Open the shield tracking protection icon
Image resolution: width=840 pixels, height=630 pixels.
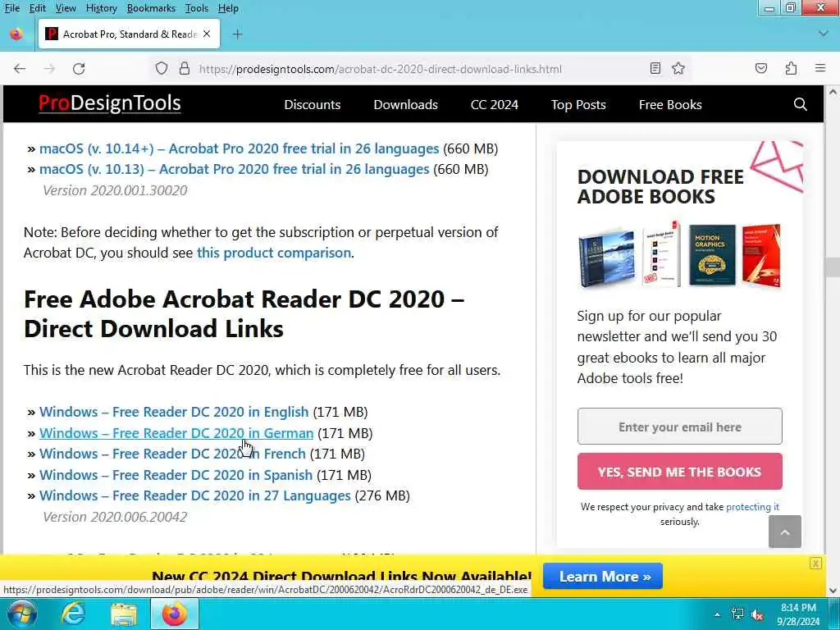pos(162,69)
